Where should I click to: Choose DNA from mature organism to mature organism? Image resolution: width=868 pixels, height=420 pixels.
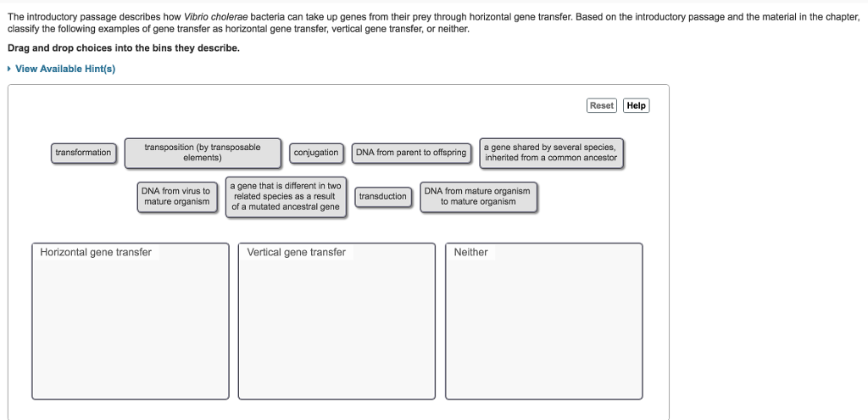478,197
